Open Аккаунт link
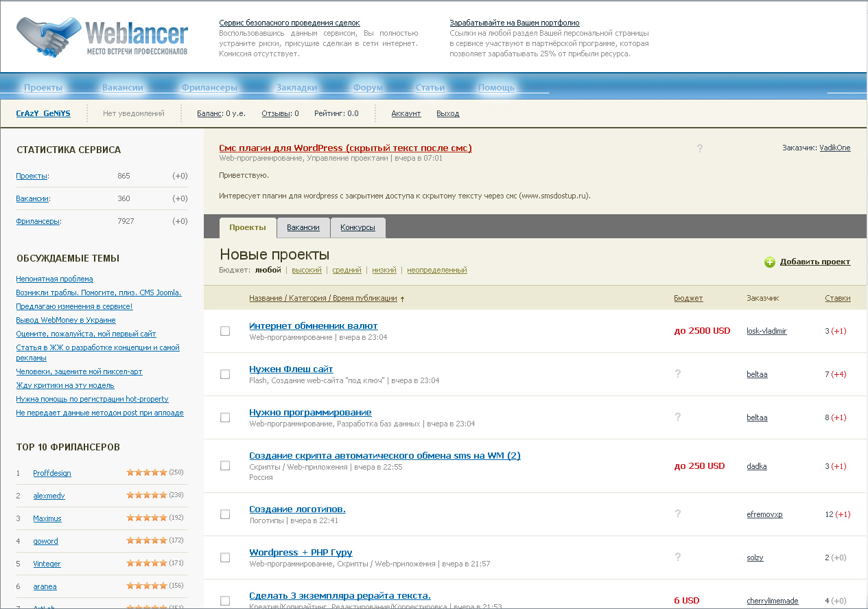Image resolution: width=868 pixels, height=609 pixels. 406,113
